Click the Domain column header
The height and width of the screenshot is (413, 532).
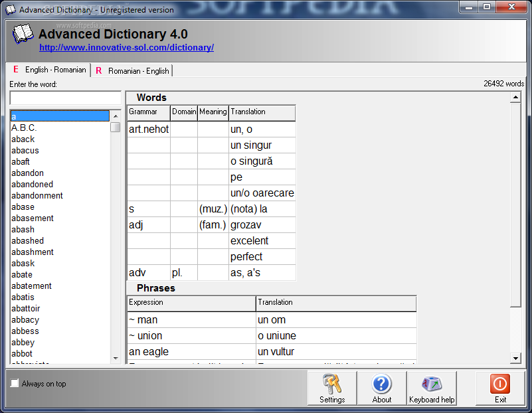(184, 113)
